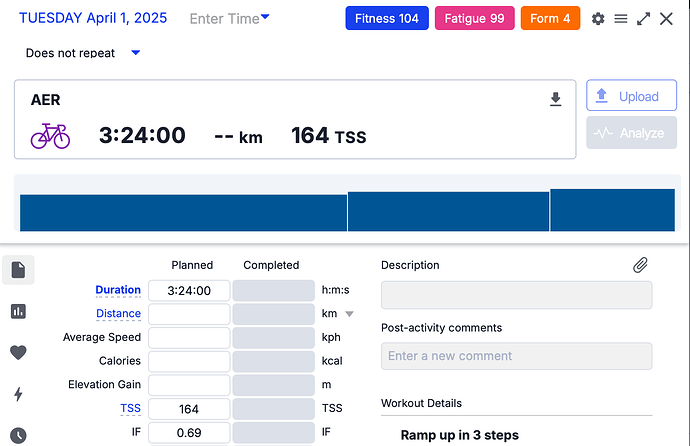This screenshot has width=690, height=446.
Task: Open the bar chart sidebar tab
Action: point(18,311)
